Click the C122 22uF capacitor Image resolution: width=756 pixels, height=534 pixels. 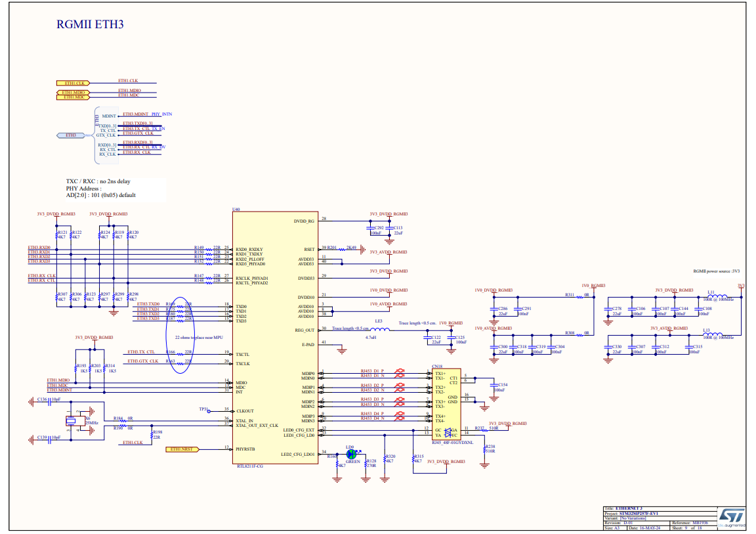coord(428,338)
